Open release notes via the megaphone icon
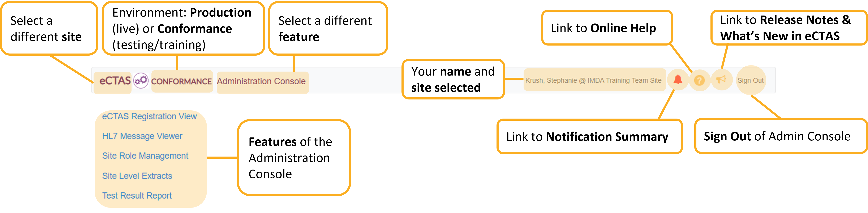868x213 pixels. click(721, 80)
